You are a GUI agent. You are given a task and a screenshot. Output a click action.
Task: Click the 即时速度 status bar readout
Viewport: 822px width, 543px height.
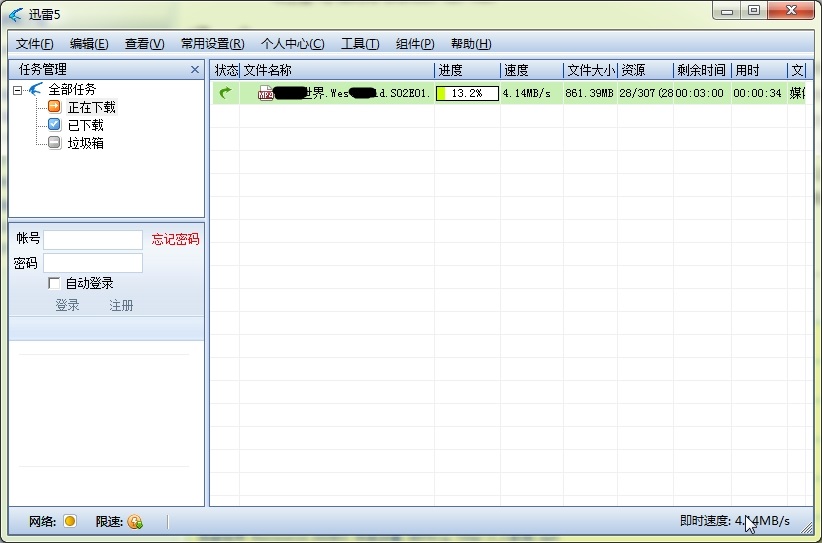click(x=734, y=521)
